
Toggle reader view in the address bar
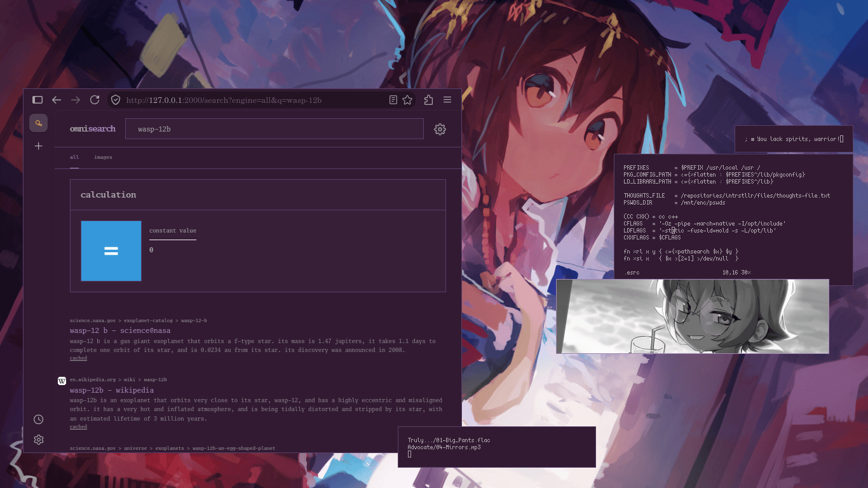pos(393,100)
